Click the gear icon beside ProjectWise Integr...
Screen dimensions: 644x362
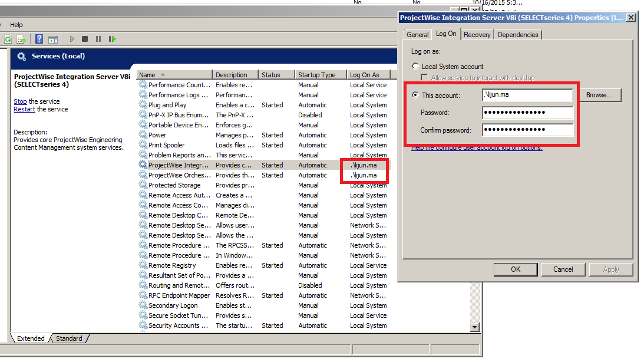pyautogui.click(x=143, y=164)
